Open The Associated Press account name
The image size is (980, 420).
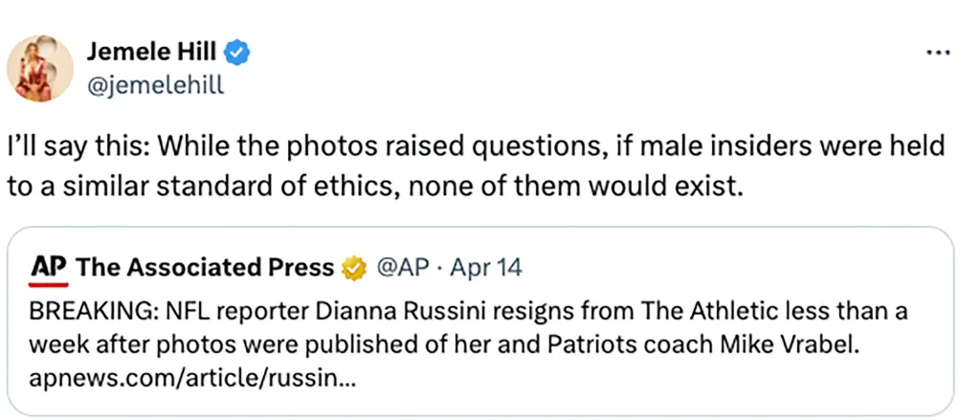[205, 269]
